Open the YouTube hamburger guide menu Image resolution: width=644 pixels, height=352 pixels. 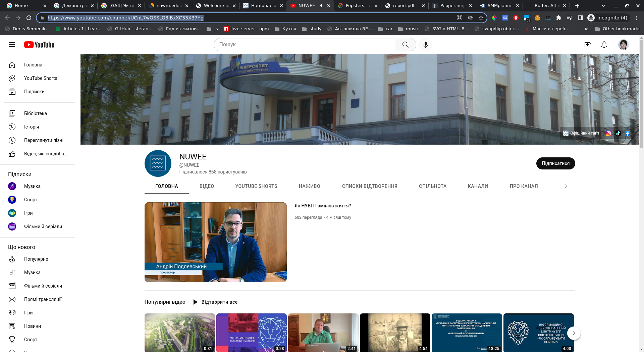tap(12, 45)
